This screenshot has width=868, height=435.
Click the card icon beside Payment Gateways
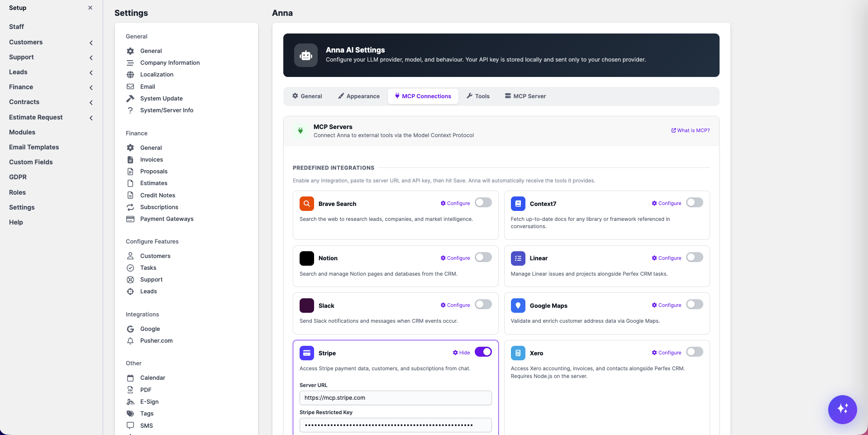[130, 219]
